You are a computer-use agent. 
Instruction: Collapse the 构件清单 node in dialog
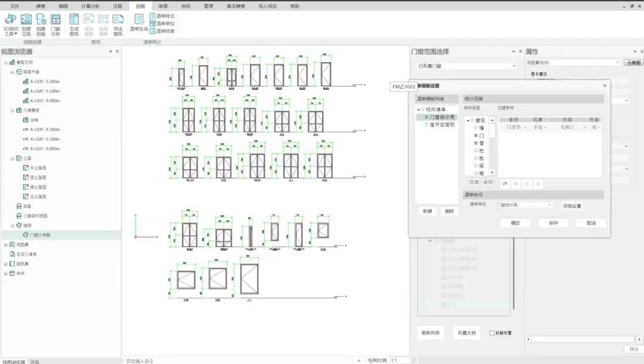coord(419,110)
